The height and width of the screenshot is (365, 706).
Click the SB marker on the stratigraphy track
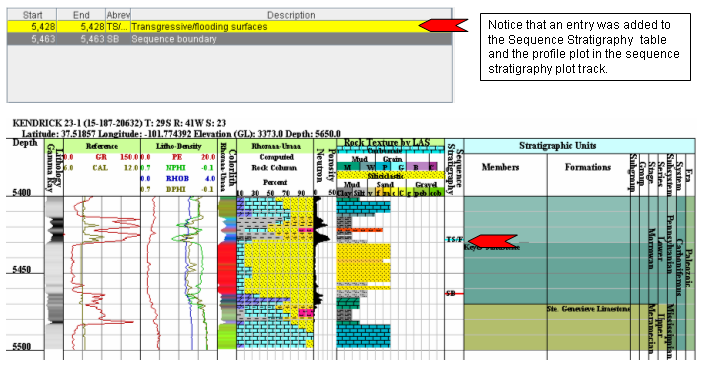[x=451, y=293]
